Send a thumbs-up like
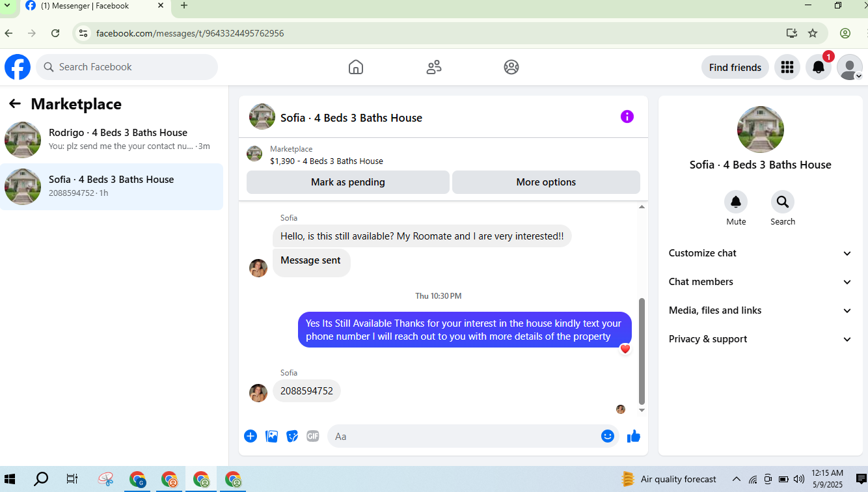Viewport: 868px width, 492px height. click(x=634, y=436)
